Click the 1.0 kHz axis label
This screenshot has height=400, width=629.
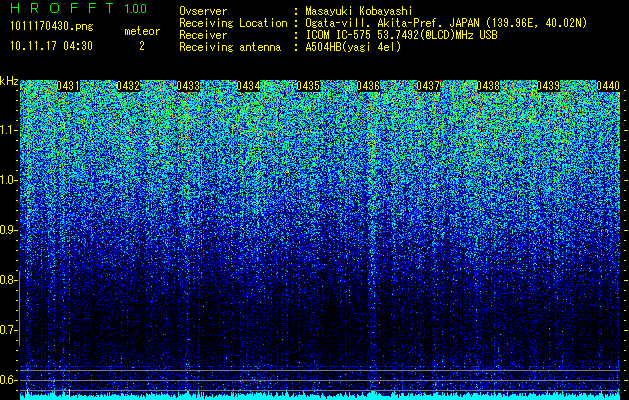8,180
